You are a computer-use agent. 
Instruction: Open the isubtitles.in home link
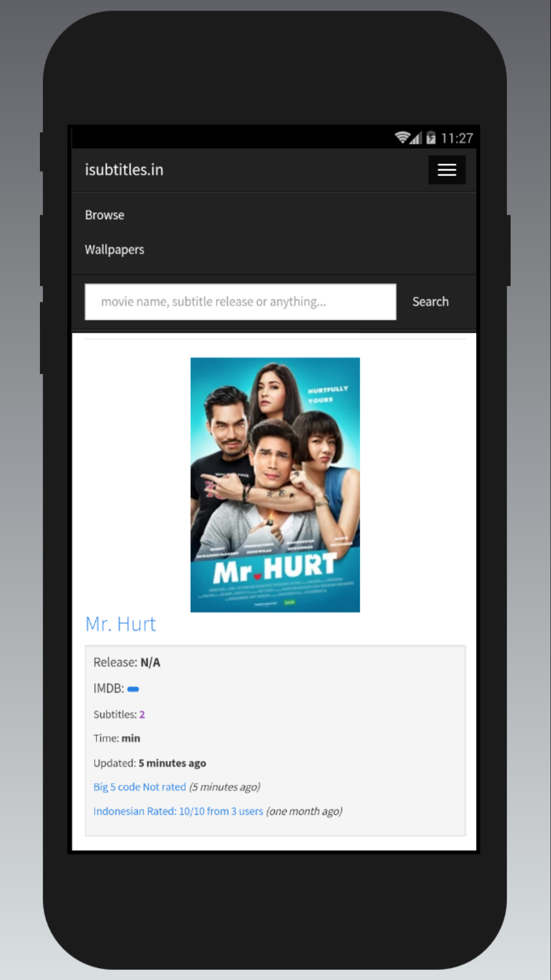(x=124, y=170)
